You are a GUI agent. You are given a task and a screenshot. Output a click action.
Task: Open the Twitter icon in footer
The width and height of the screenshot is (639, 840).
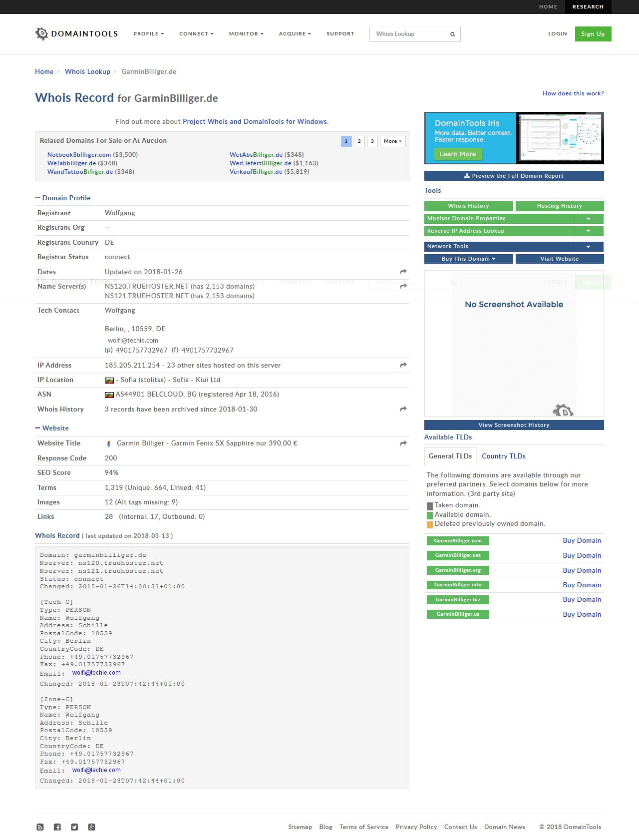[74, 827]
